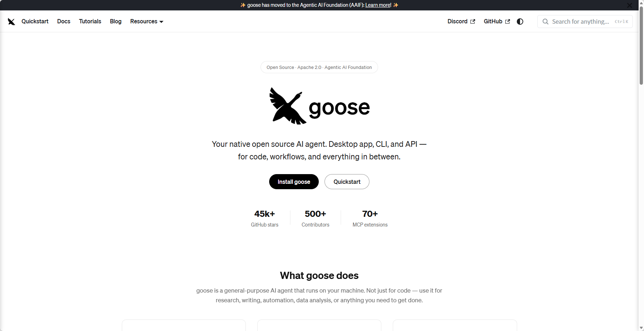644x331 pixels.
Task: Open the GitHub external link
Action: [497, 22]
